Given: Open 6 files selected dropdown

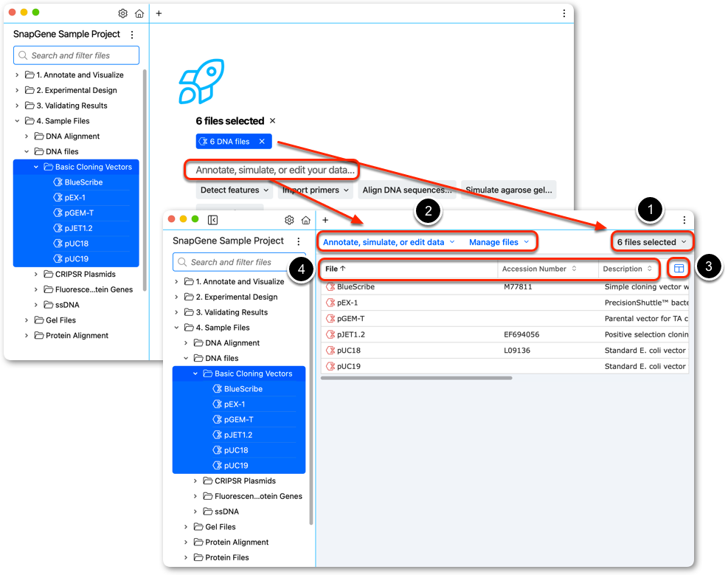Looking at the screenshot, I should click(x=651, y=242).
